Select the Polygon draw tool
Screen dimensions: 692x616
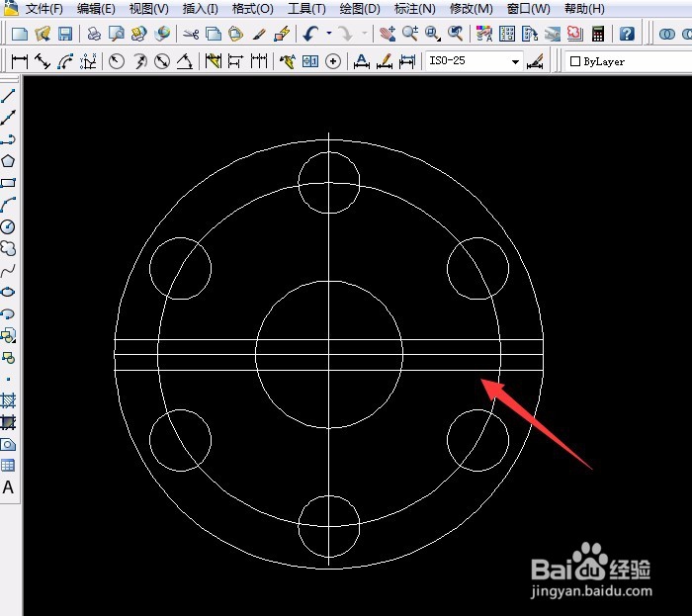pyautogui.click(x=8, y=161)
